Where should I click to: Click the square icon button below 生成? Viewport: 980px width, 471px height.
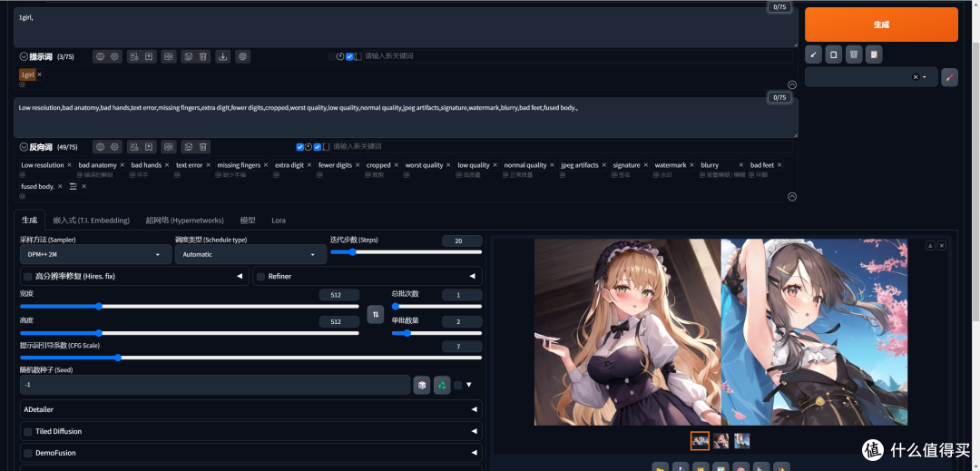click(x=833, y=54)
